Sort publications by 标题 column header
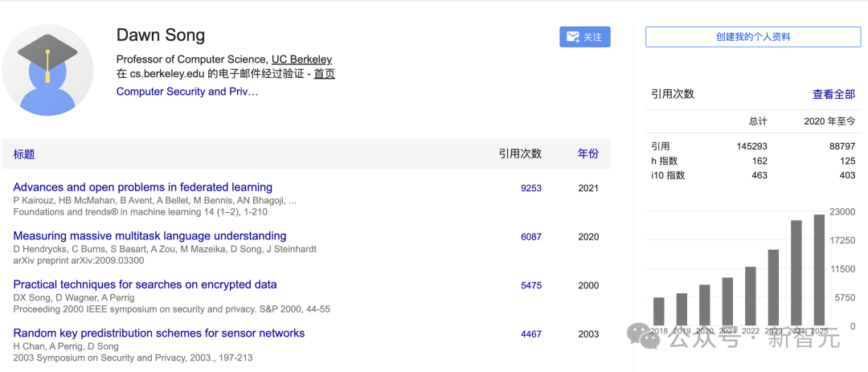 (x=24, y=154)
